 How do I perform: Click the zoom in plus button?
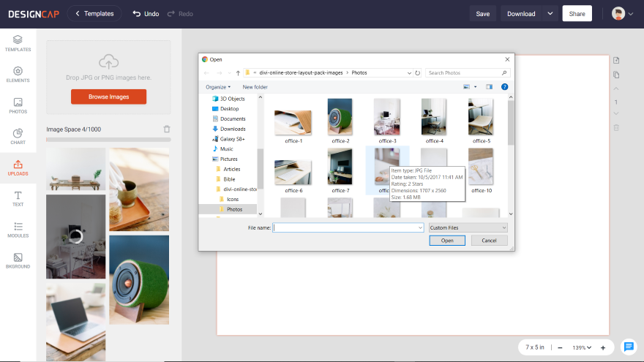point(603,347)
